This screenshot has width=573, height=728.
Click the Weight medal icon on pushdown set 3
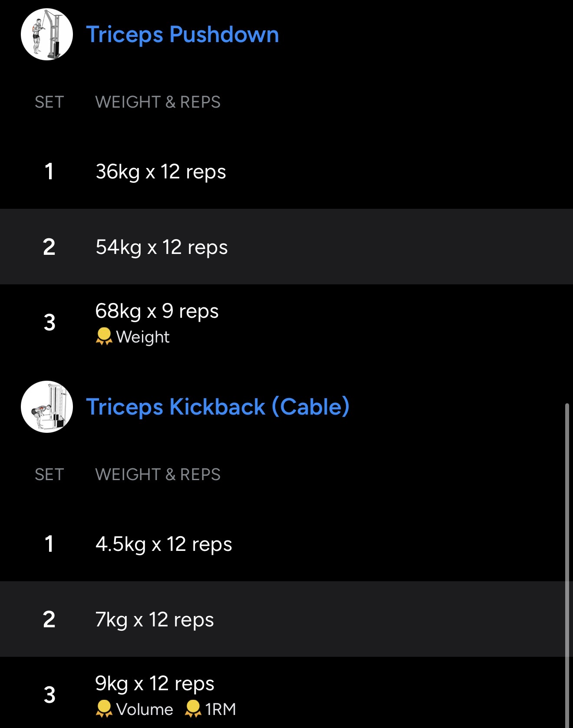104,337
